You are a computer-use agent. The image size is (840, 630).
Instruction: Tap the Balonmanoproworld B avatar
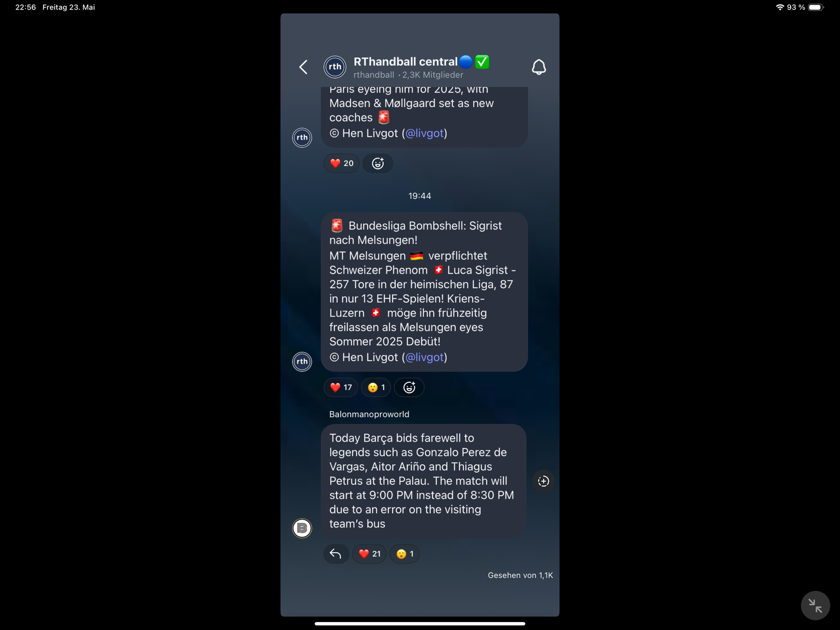(302, 528)
